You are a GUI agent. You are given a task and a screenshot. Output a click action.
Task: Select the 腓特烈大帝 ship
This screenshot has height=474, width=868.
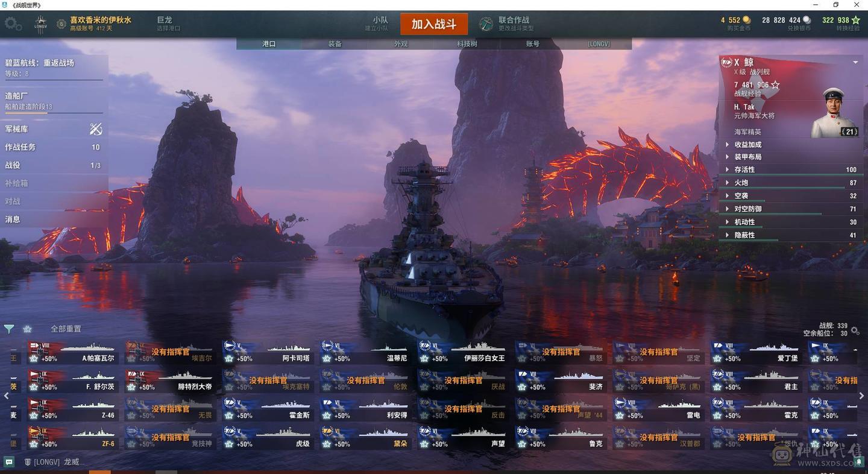point(169,381)
